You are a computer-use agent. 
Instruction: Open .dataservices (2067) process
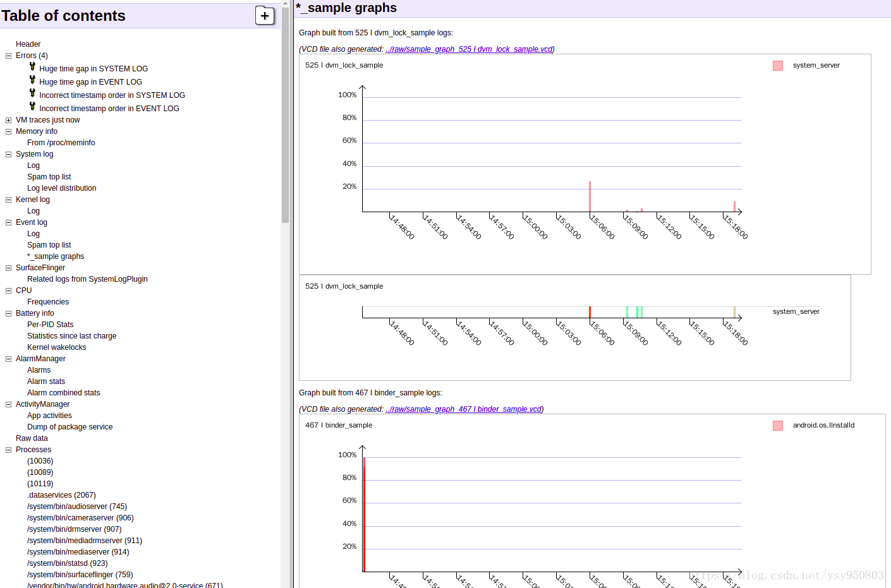tap(61, 495)
